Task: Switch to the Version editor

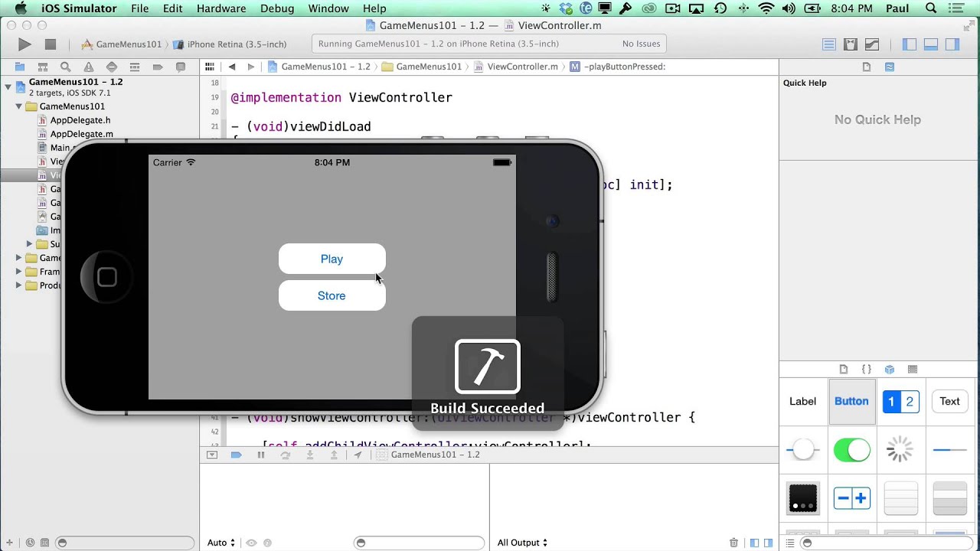Action: 872,44
